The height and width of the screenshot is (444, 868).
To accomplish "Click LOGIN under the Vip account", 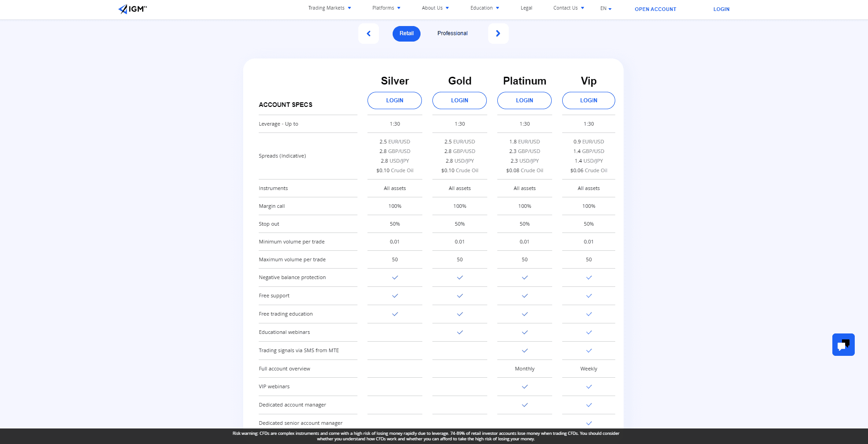I will pos(588,100).
